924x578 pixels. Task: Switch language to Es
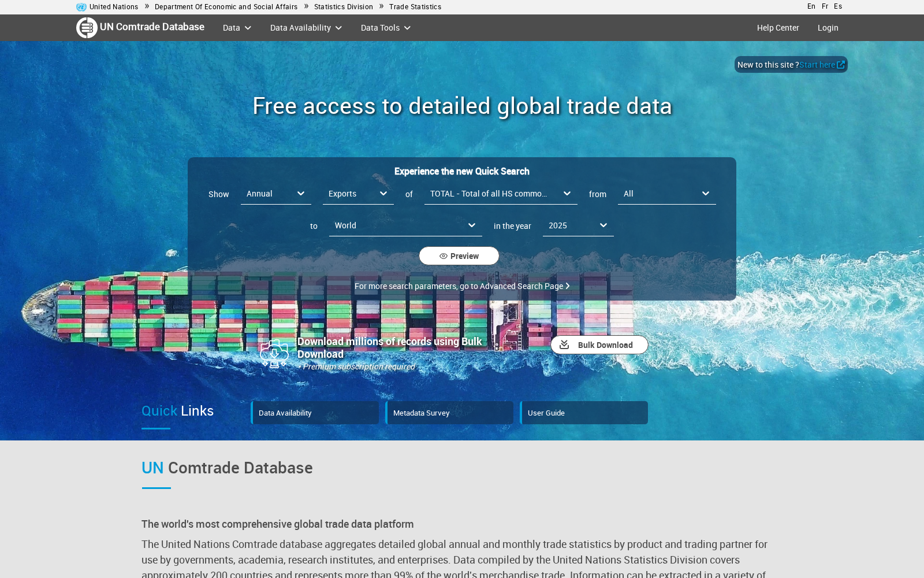[x=838, y=6]
